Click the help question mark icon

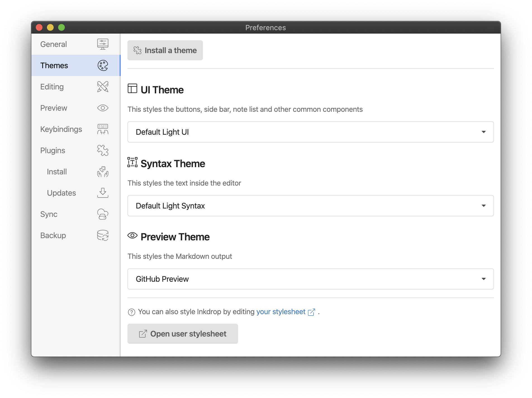131,312
